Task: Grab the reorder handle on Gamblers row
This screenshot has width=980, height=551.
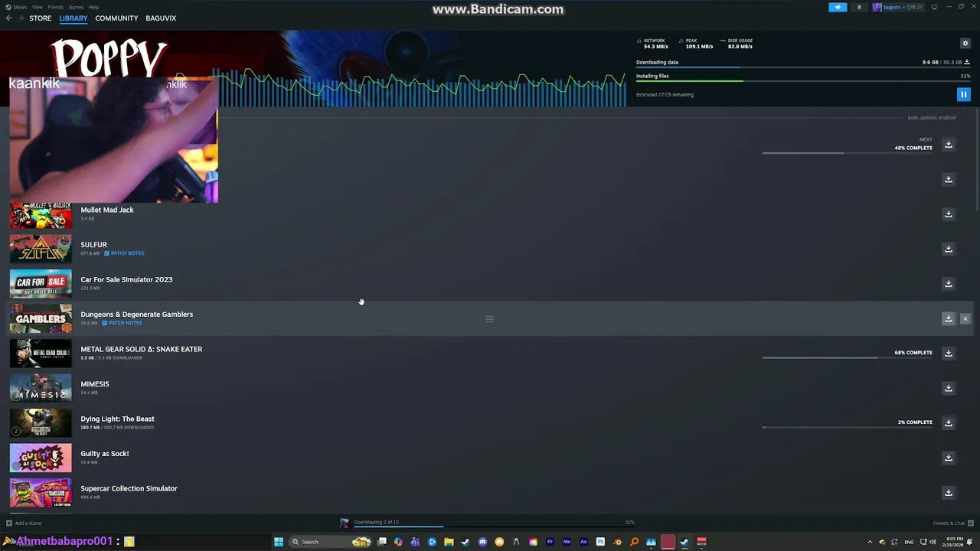Action: point(489,319)
